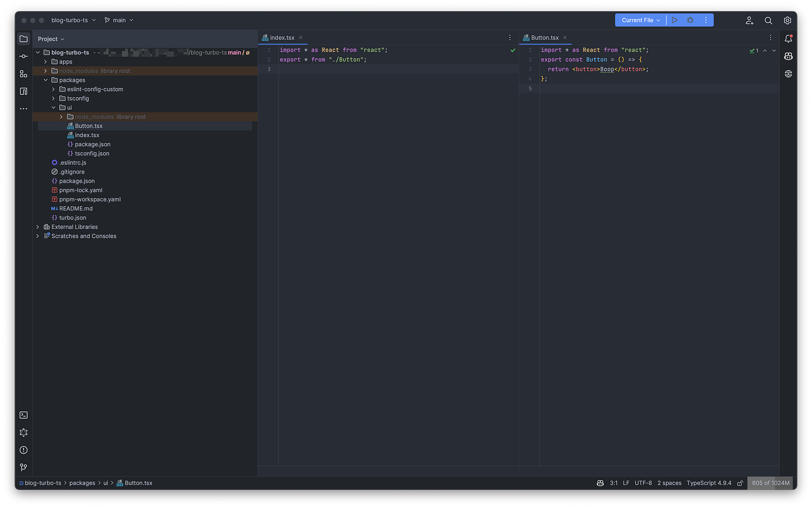Close the Button.tsx editor tab
Image resolution: width=812 pixels, height=508 pixels.
pyautogui.click(x=565, y=38)
